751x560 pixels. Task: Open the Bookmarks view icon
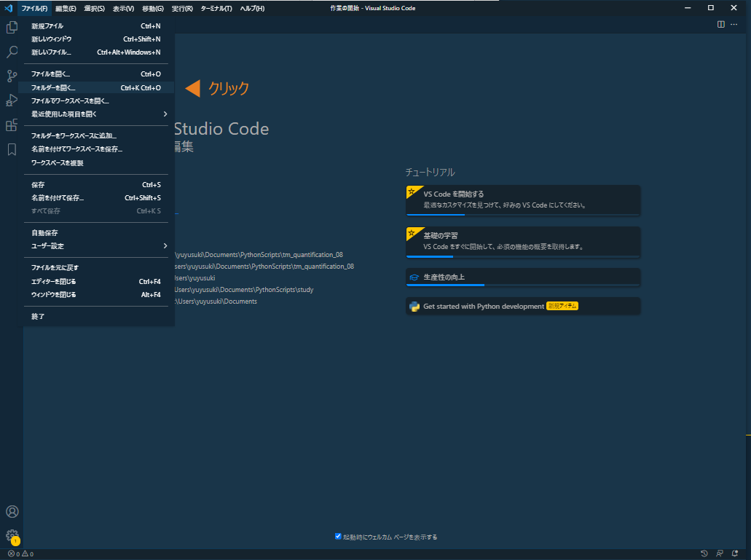(12, 149)
